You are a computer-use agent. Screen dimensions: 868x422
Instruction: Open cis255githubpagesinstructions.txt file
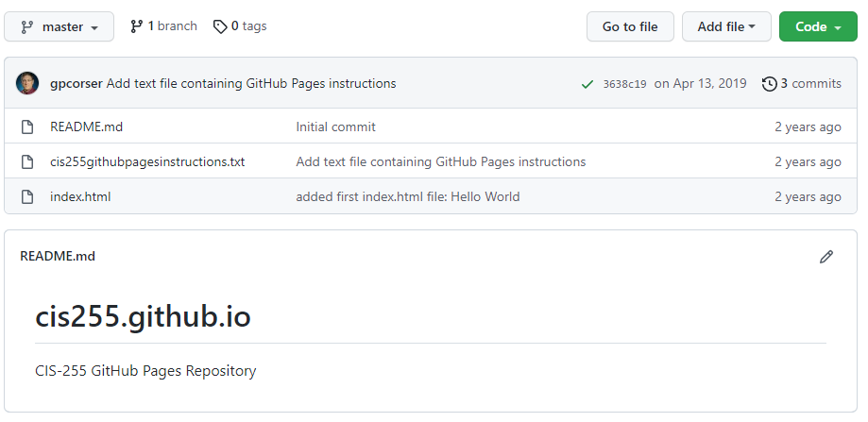[146, 161]
